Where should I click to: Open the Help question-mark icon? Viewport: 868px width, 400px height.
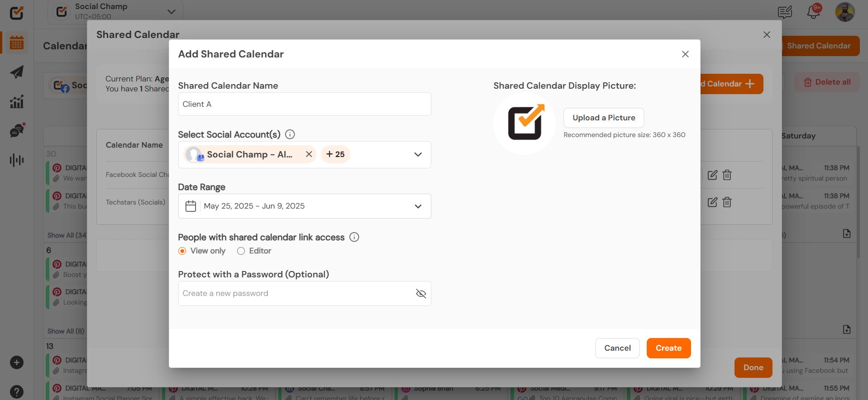click(17, 392)
